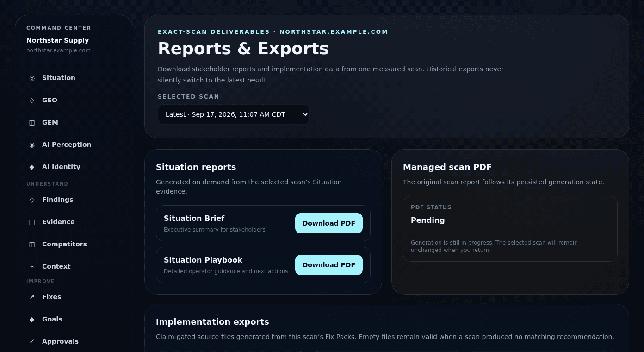This screenshot has width=644, height=352.
Task: Click the Evidence list icon
Action: coord(32,222)
